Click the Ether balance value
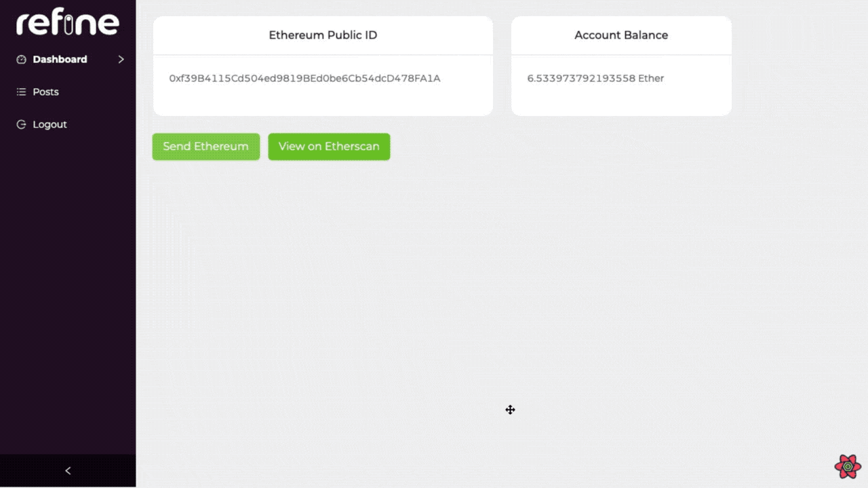The width and height of the screenshot is (868, 488). click(595, 78)
